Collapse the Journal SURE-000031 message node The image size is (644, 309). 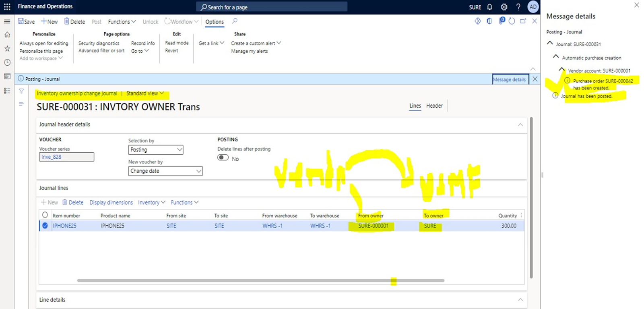click(x=550, y=43)
